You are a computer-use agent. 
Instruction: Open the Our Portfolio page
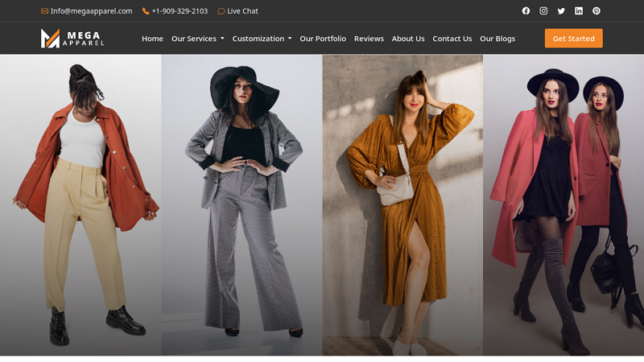click(323, 39)
